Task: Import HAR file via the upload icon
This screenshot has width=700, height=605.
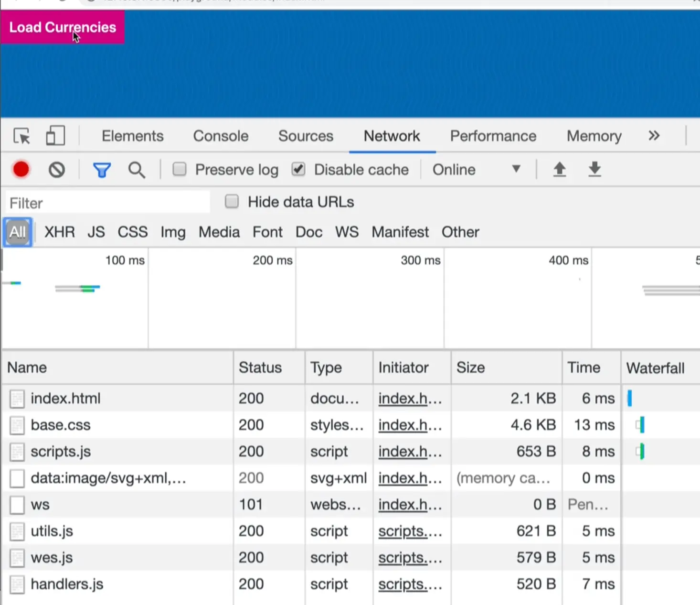Action: [x=560, y=169]
